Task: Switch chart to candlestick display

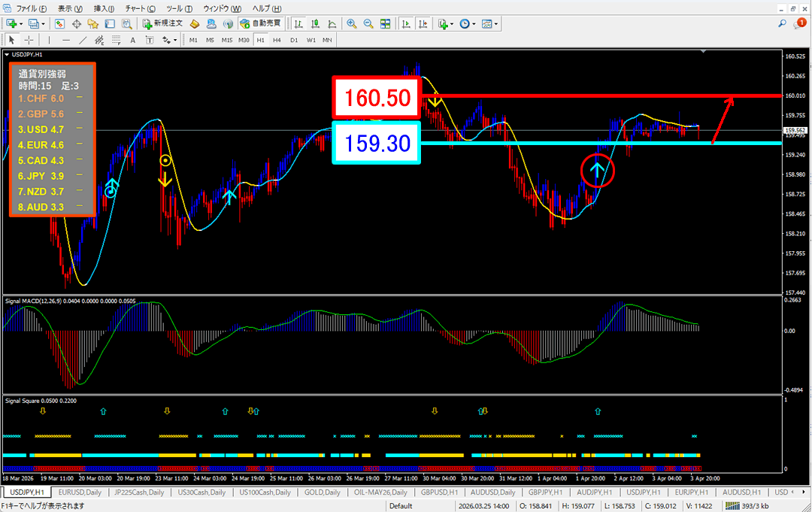Action: 315,23
